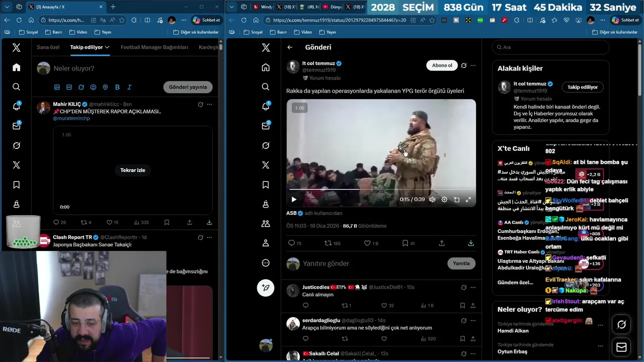Reload the page in the left browser window
Screen dimensions: 644x362
coord(19,20)
